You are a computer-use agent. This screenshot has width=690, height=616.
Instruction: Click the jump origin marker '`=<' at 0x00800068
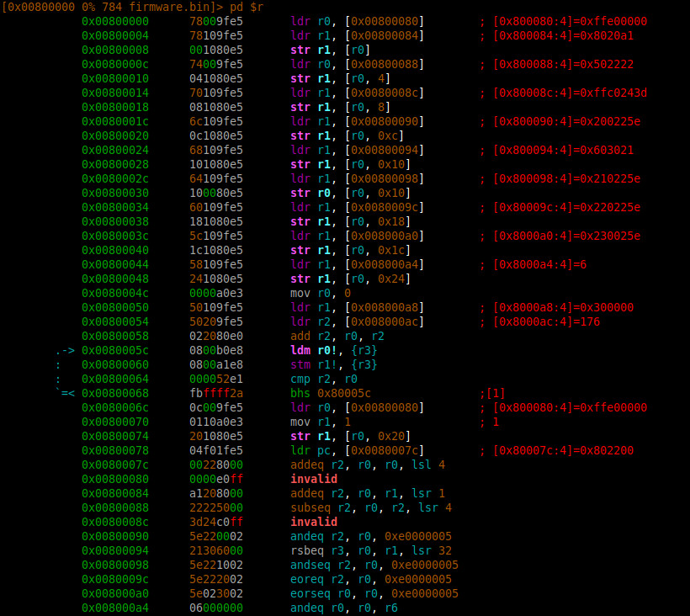pyautogui.click(x=66, y=393)
